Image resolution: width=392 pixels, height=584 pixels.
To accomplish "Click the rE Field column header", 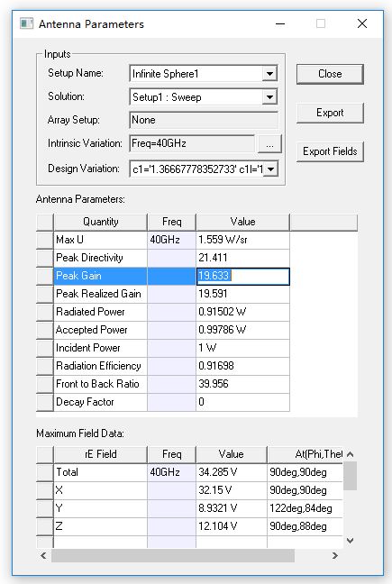I will click(x=101, y=454).
